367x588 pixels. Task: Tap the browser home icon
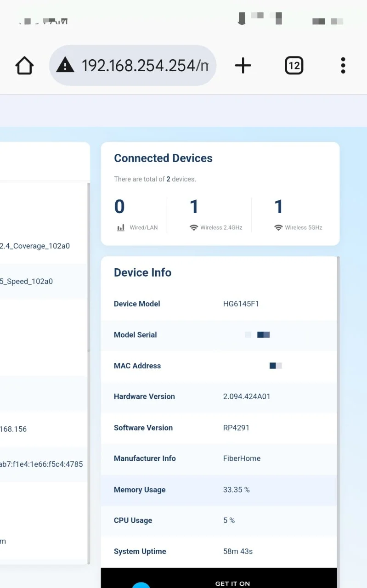point(24,66)
